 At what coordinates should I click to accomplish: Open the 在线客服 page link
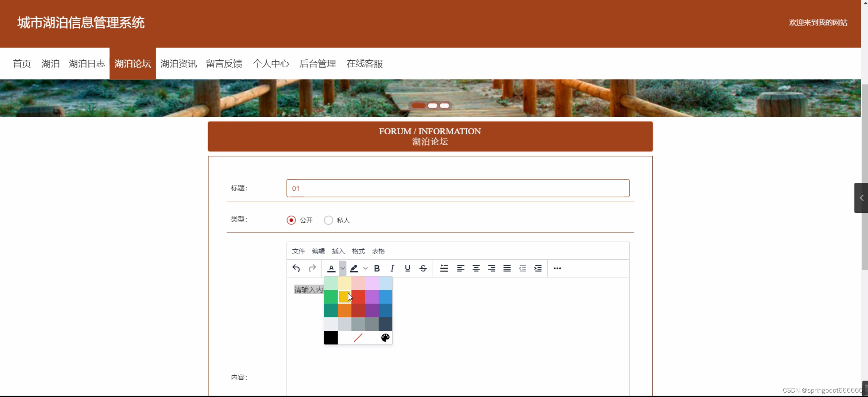[364, 64]
